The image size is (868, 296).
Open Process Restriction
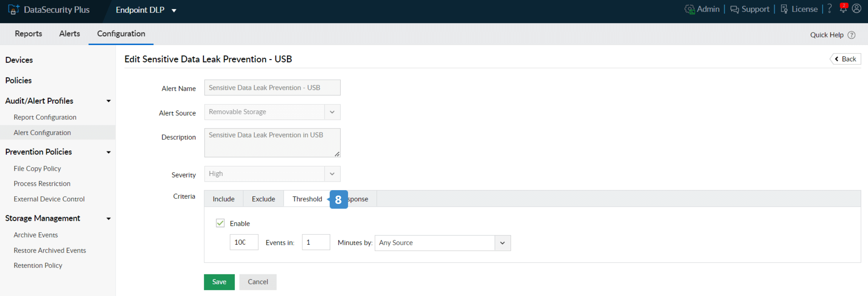tap(42, 184)
